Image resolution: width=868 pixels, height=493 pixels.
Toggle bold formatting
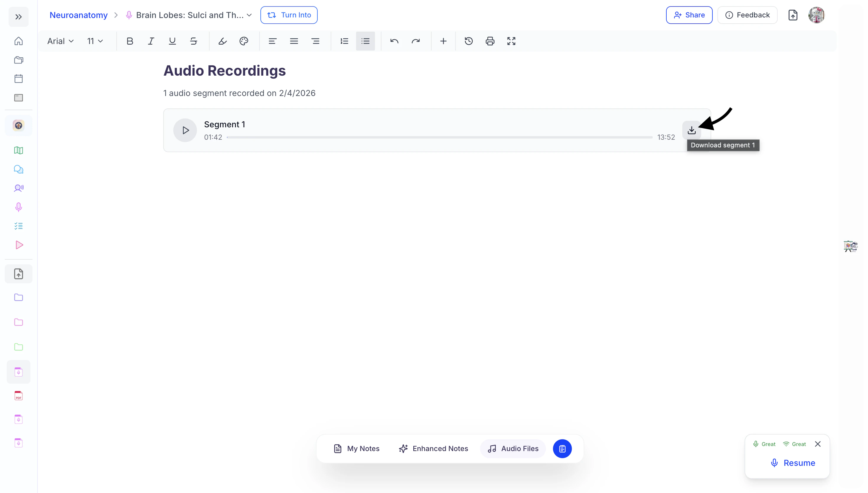[x=130, y=41]
